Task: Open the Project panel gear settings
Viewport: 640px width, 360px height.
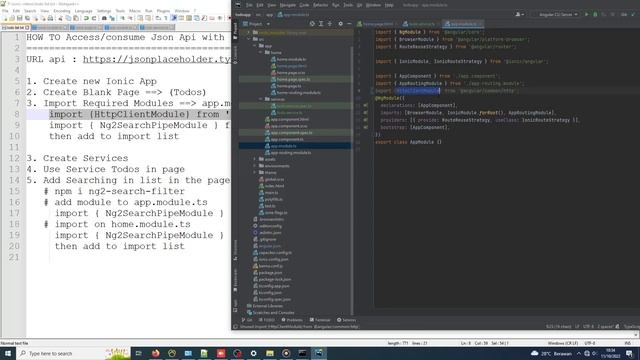Action: [x=340, y=24]
